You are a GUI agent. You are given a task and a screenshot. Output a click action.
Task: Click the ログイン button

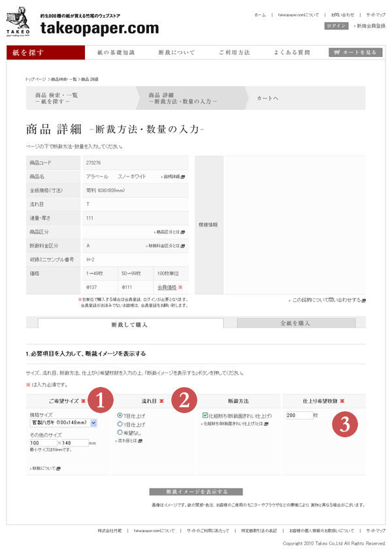[336, 25]
